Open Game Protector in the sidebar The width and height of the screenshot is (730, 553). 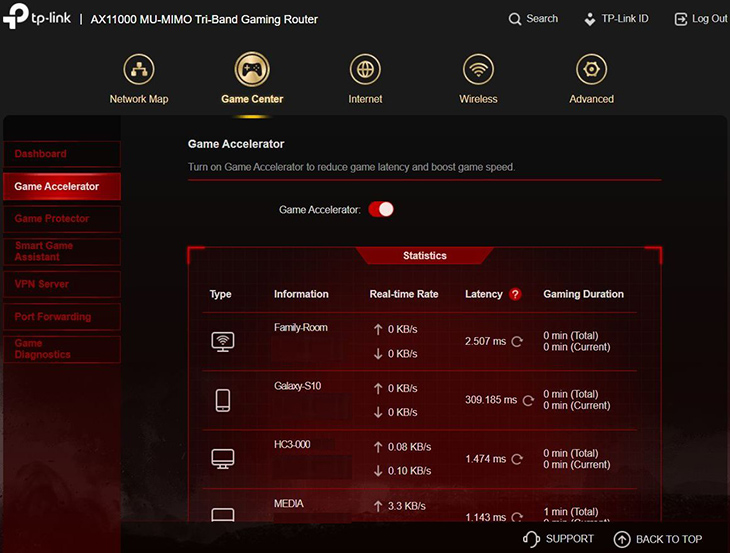(62, 219)
